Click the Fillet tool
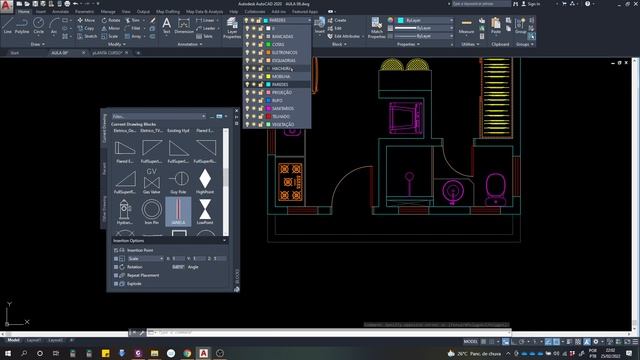The image size is (640, 360). click(133, 28)
